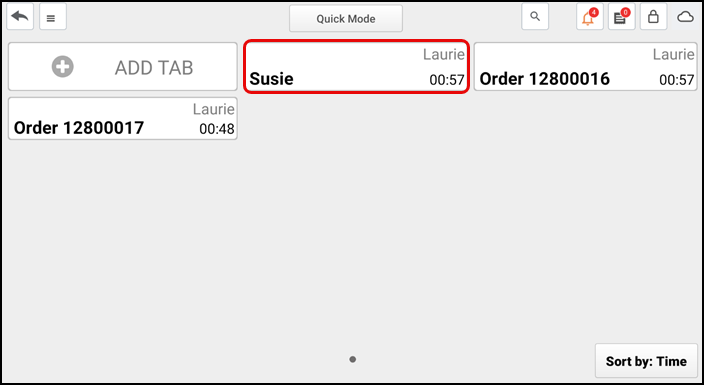Open the Susie tab
Screen dimensions: 704x385
coord(357,66)
